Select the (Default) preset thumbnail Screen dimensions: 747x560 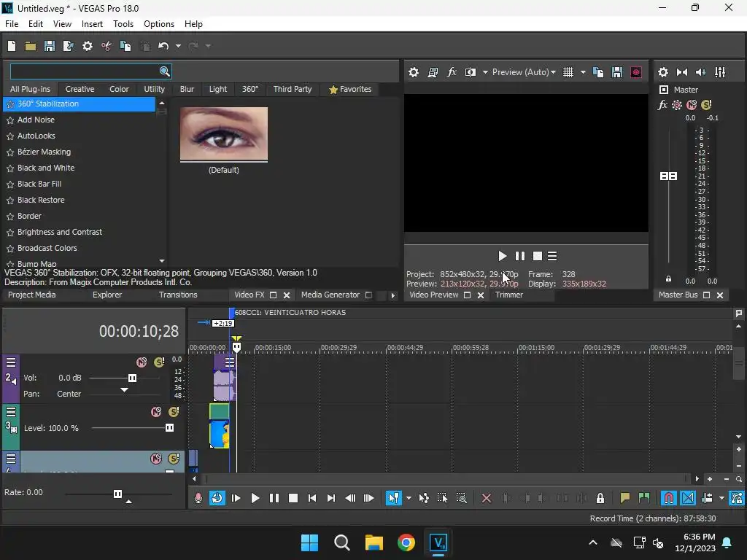(224, 134)
